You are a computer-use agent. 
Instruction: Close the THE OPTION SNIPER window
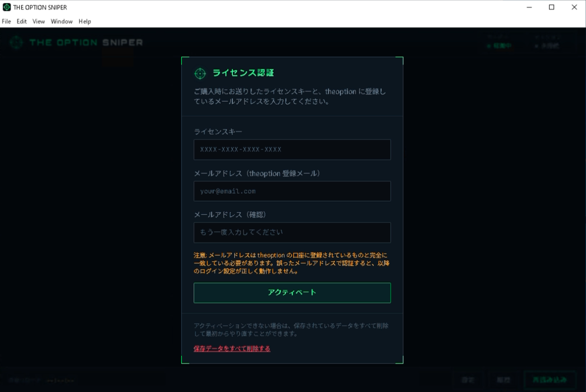(574, 7)
